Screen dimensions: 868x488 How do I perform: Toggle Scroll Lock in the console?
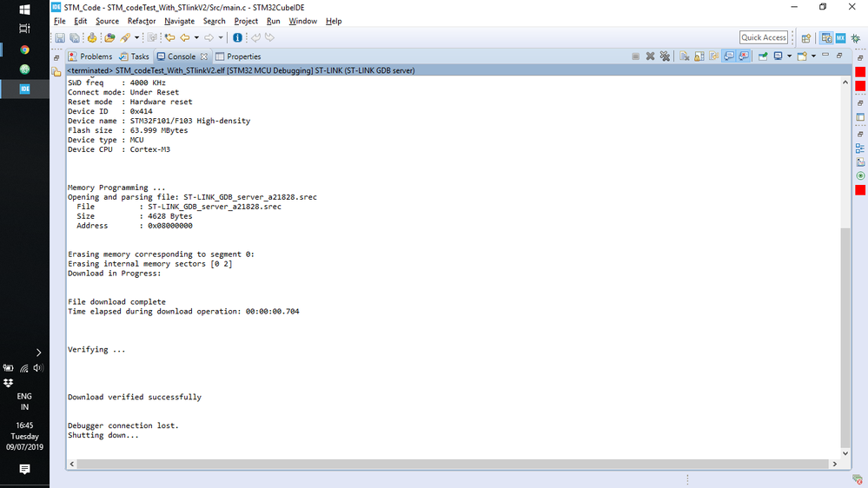point(699,56)
